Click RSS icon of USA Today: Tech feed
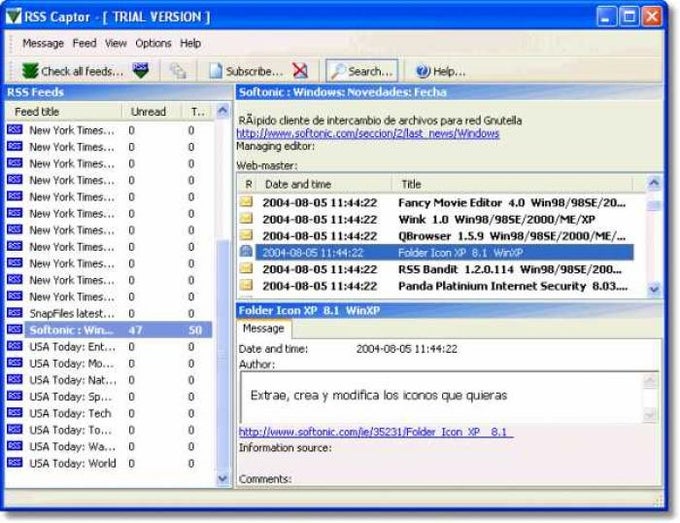This screenshot has width=680, height=523. pos(15,412)
